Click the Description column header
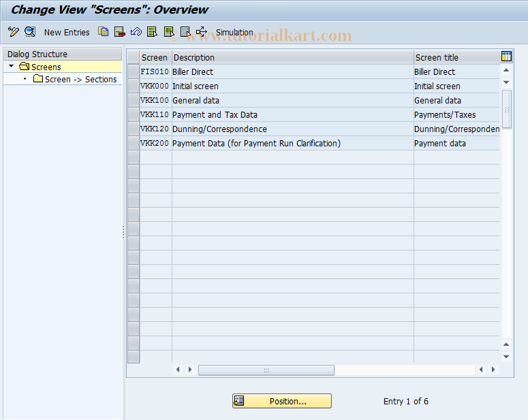This screenshot has height=420, width=528. (293, 58)
